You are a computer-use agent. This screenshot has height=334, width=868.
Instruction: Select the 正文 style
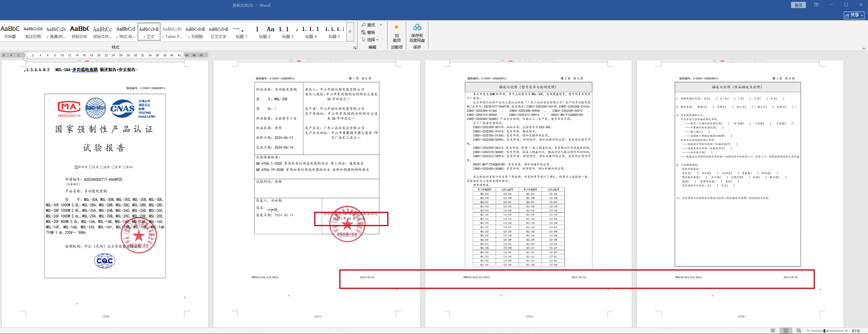(149, 32)
